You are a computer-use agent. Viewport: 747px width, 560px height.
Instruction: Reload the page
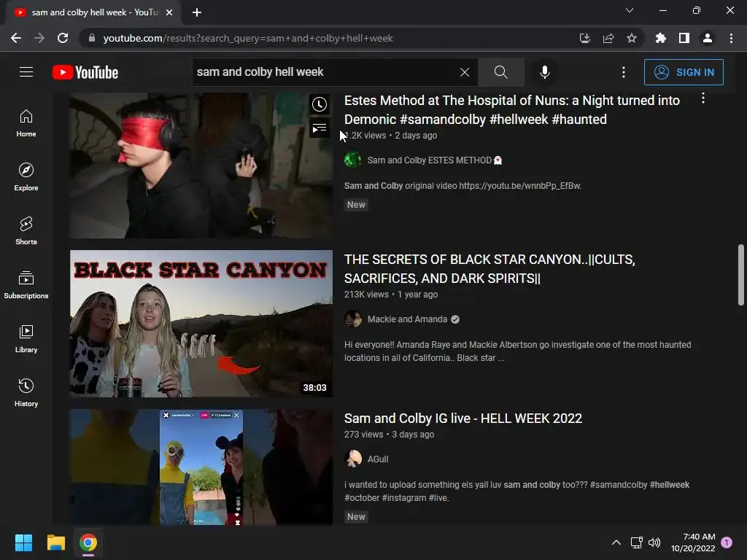(x=63, y=38)
